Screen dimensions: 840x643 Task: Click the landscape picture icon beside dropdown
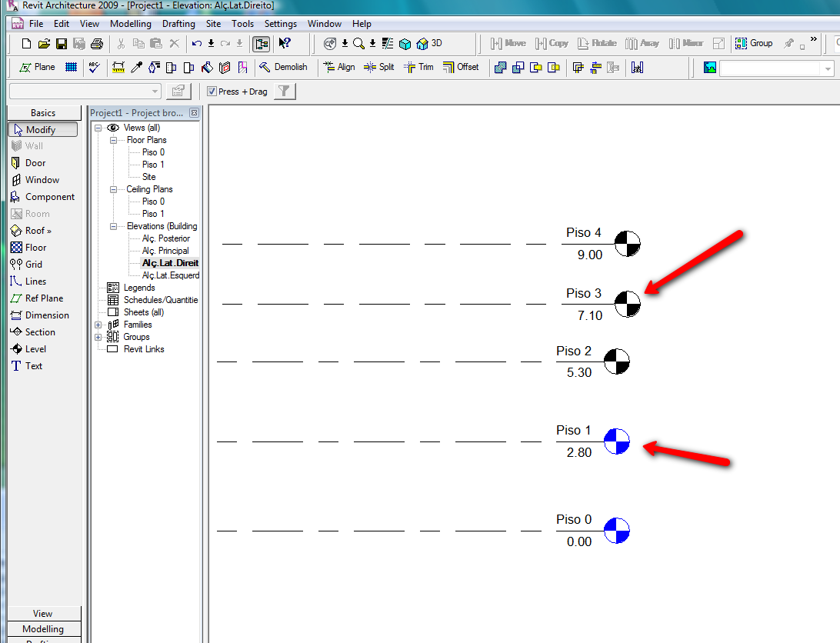tap(710, 68)
